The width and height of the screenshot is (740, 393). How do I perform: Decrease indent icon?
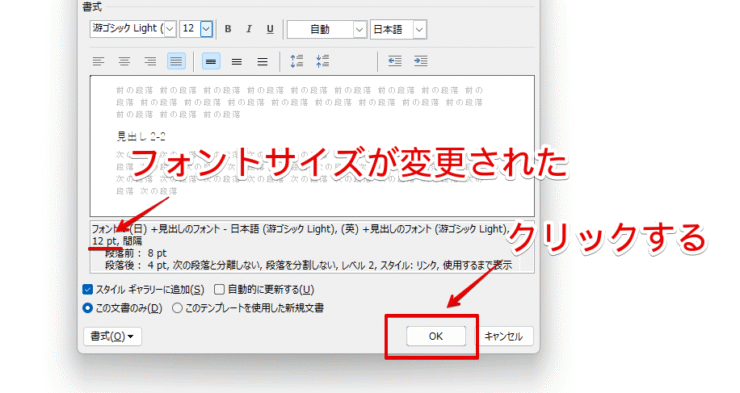[x=395, y=61]
